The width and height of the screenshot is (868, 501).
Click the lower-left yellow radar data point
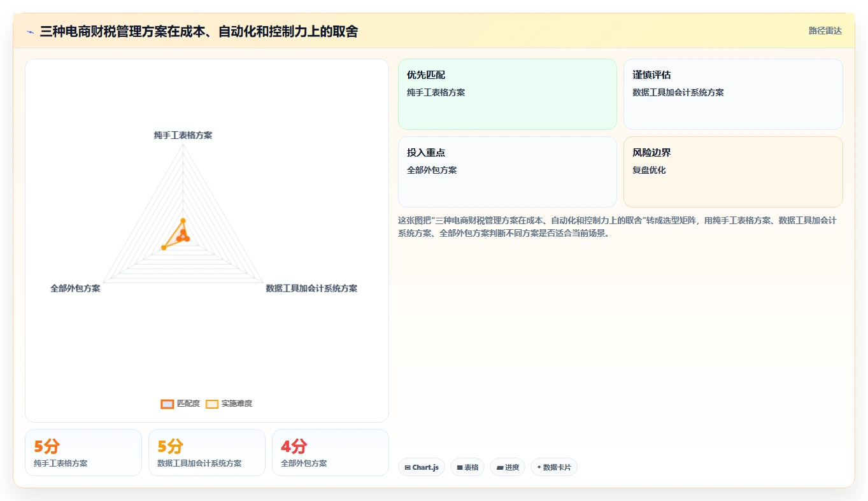pyautogui.click(x=164, y=248)
